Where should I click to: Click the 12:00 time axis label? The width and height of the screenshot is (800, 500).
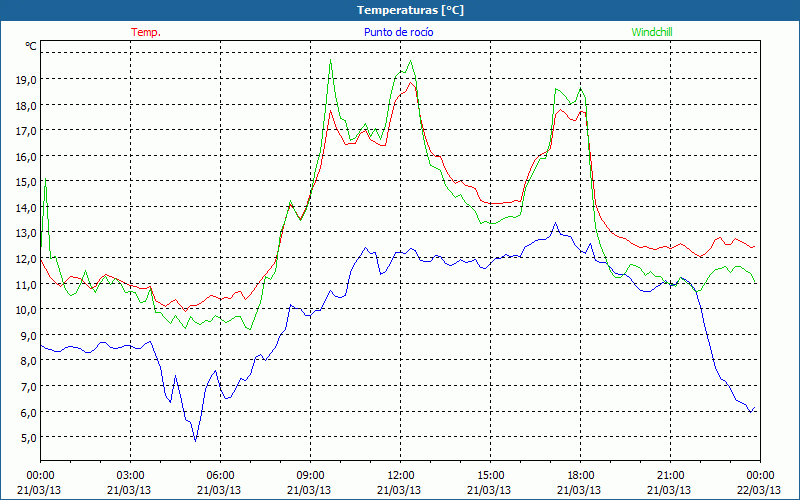click(x=400, y=476)
